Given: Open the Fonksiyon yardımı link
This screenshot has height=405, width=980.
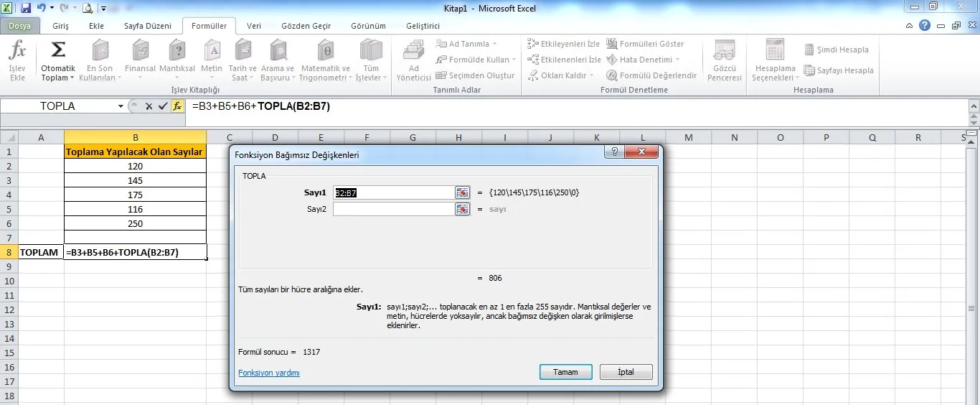Looking at the screenshot, I should click(268, 373).
